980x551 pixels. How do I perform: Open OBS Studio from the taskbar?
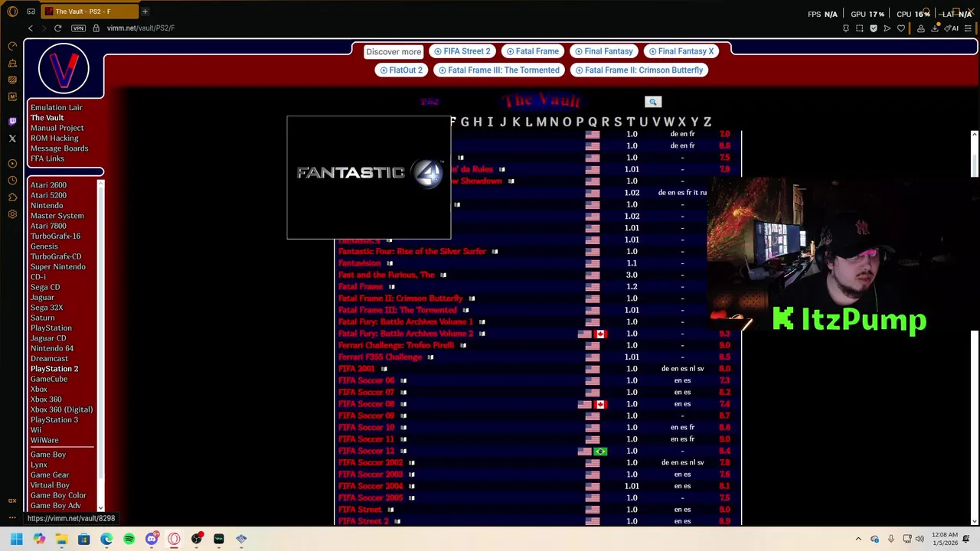(197, 539)
